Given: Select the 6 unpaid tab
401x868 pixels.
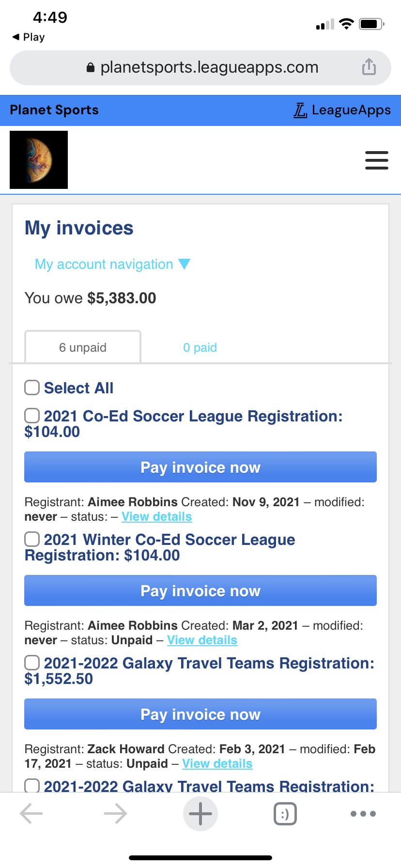Looking at the screenshot, I should point(83,347).
